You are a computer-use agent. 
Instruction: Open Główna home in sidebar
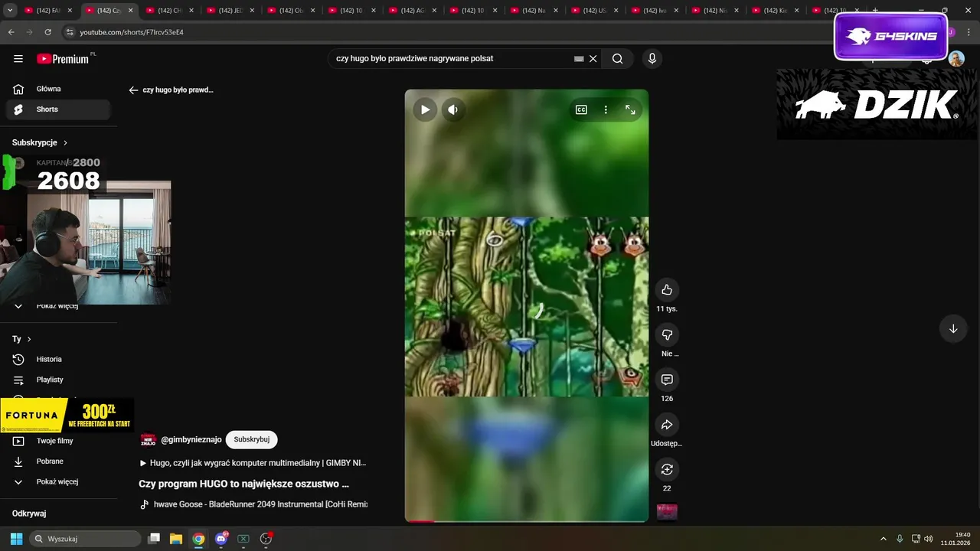click(58, 89)
